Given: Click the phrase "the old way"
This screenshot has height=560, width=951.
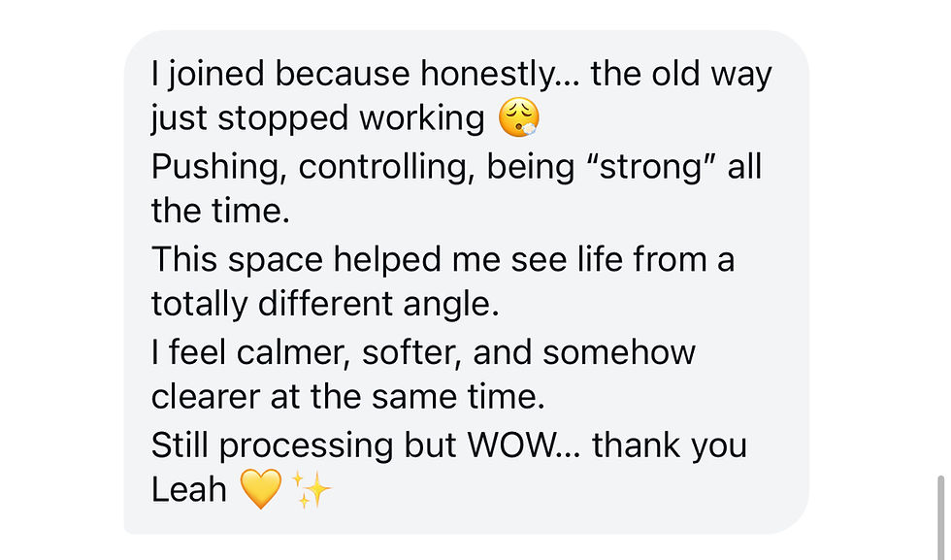Looking at the screenshot, I should (x=680, y=74).
